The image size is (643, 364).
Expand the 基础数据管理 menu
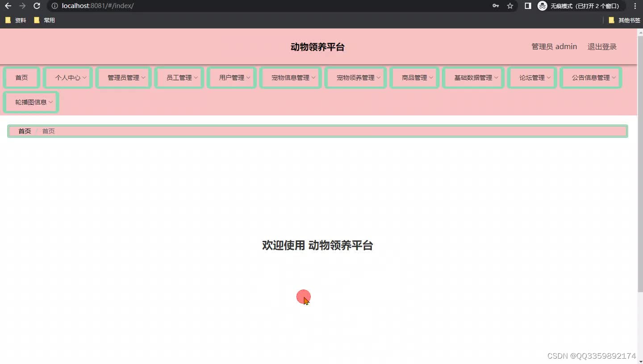tap(473, 78)
